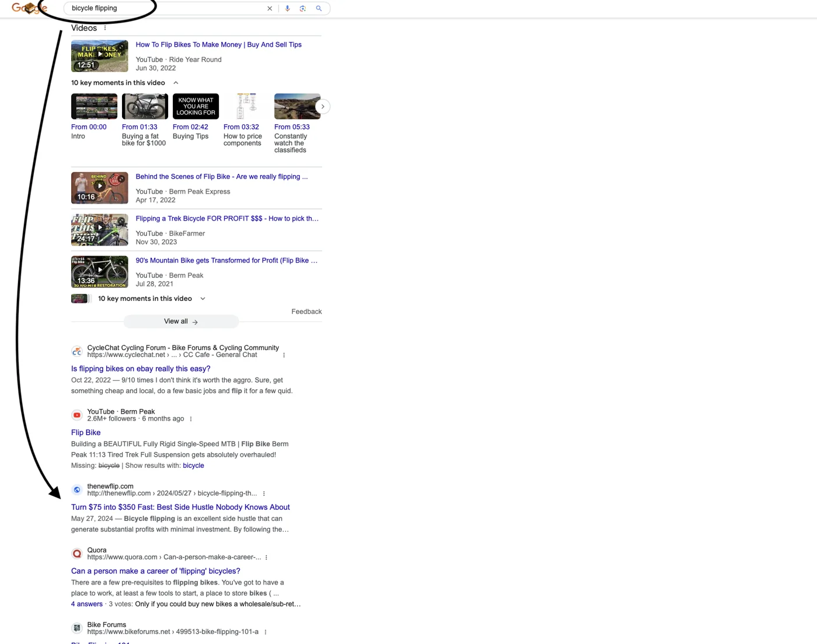Click the YouTube favicon next to Berm Peak
This screenshot has height=644, width=817.
point(77,415)
